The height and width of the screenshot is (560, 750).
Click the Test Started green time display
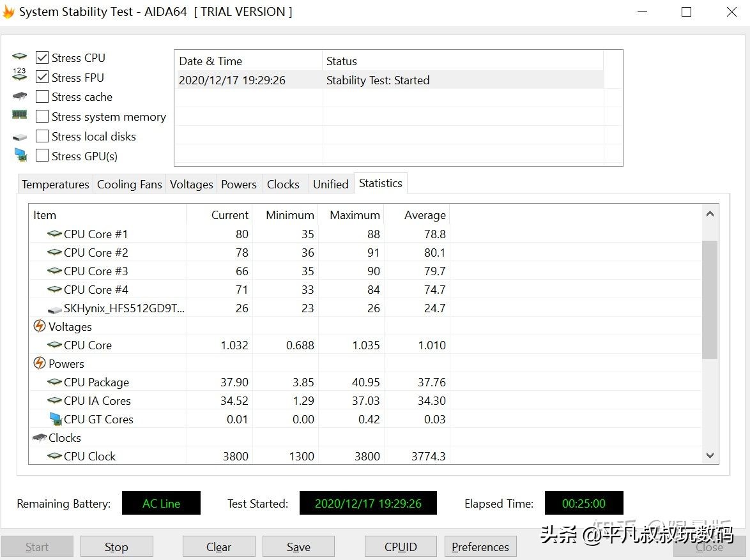coord(369,503)
